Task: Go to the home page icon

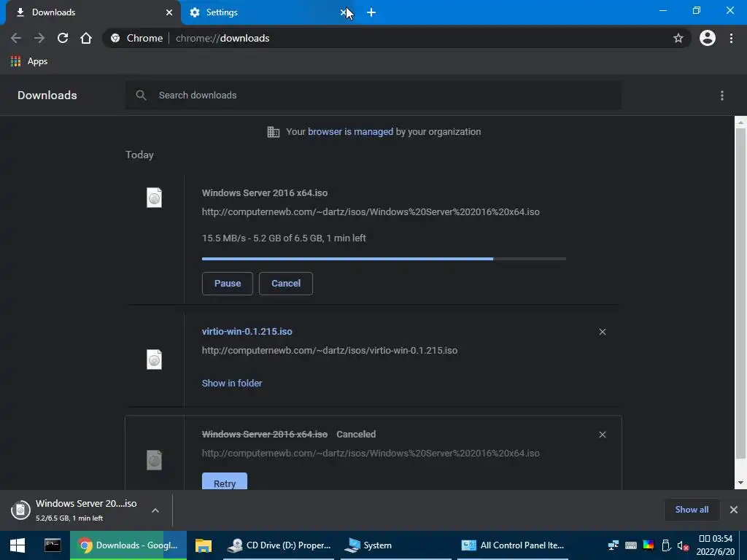Action: click(86, 38)
